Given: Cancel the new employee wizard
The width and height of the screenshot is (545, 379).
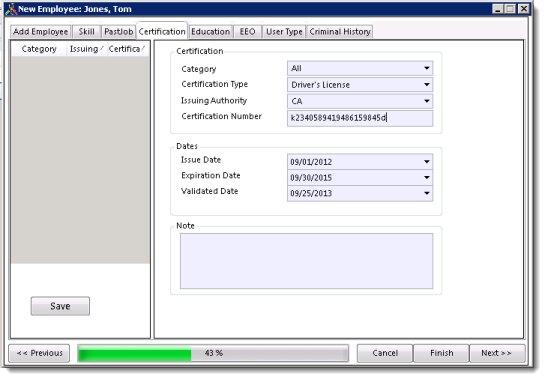Looking at the screenshot, I should click(385, 353).
